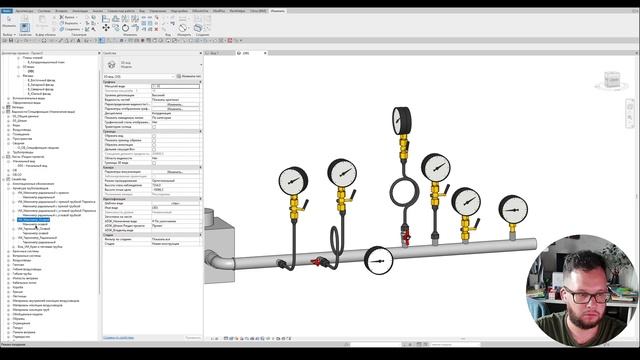Select 'ИК_Термометр_Осевой' in project browser

click(x=34, y=229)
